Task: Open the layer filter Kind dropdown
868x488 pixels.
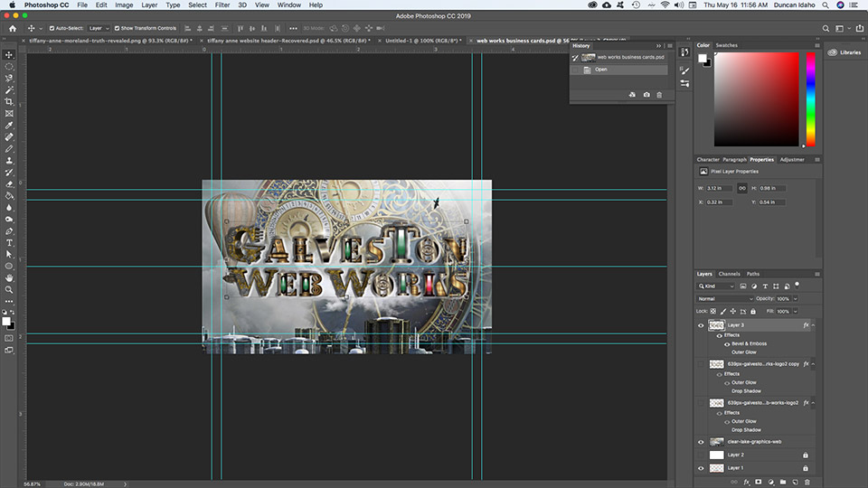Action: click(716, 286)
